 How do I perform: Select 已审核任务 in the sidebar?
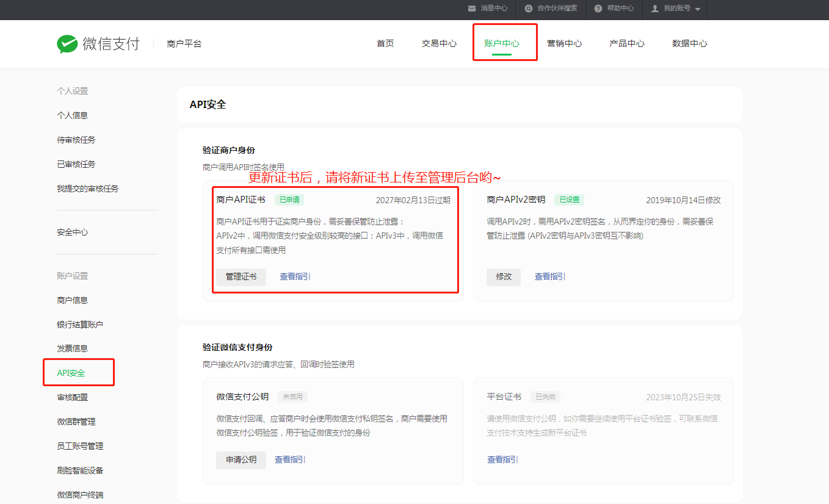tap(76, 164)
